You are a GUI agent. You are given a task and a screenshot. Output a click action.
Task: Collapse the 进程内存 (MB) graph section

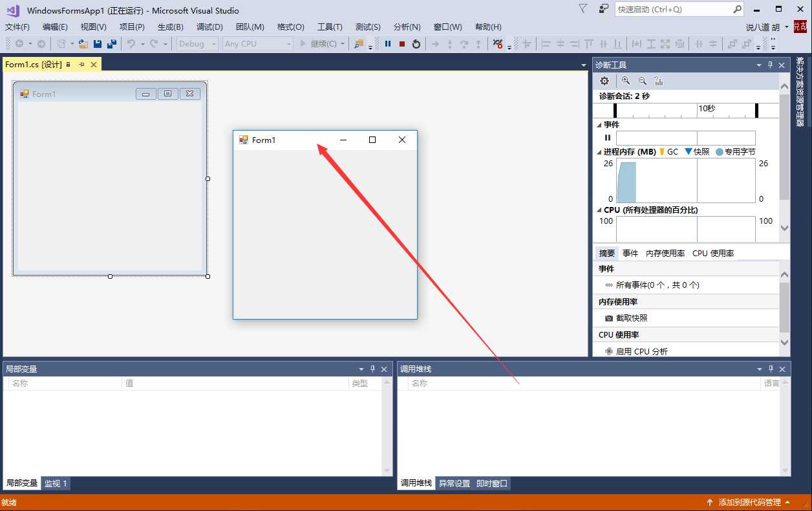599,152
